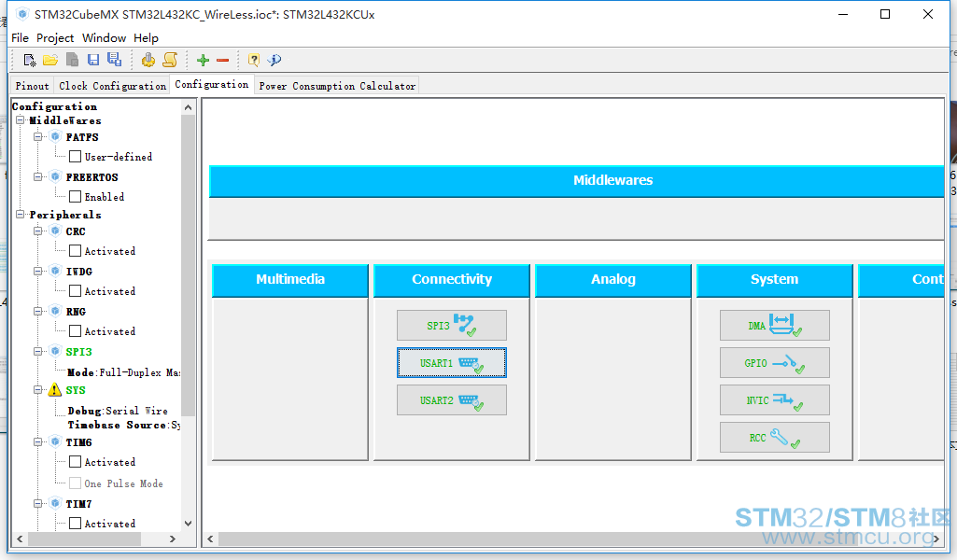
Task: Select the Configuration tab
Action: tap(212, 84)
